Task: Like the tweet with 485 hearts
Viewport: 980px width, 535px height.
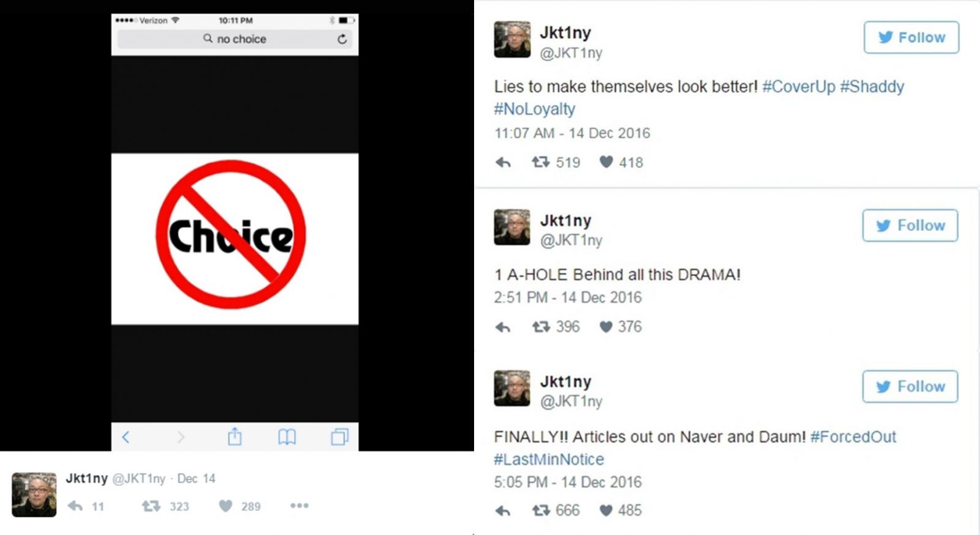Action: click(606, 510)
